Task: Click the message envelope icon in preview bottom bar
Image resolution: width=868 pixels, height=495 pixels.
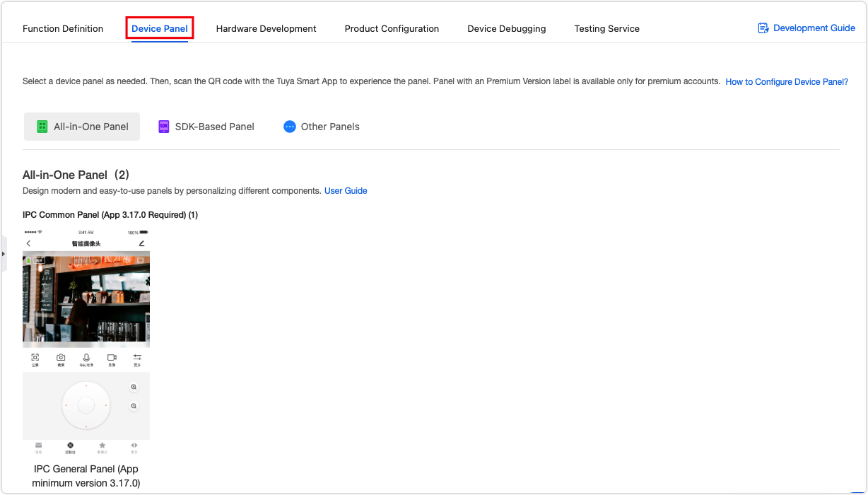Action: coord(38,445)
